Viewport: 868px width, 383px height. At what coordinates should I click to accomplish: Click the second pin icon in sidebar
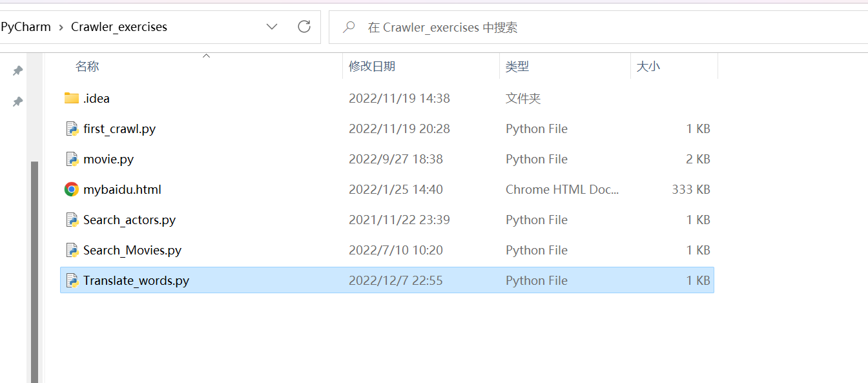[x=18, y=101]
